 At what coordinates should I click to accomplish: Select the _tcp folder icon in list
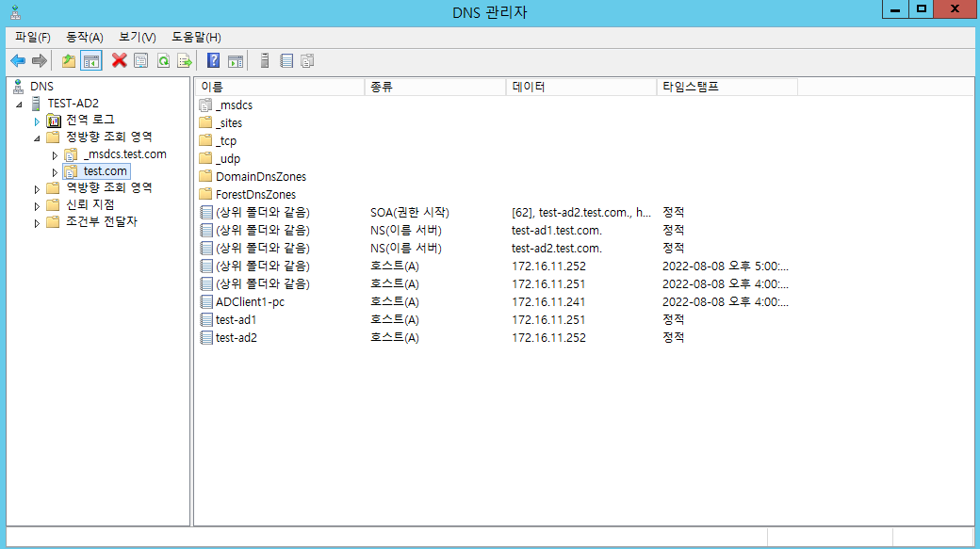tap(205, 140)
